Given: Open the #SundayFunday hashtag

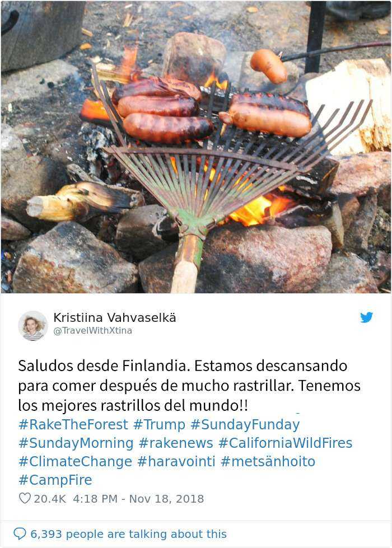Looking at the screenshot, I should (245, 424).
